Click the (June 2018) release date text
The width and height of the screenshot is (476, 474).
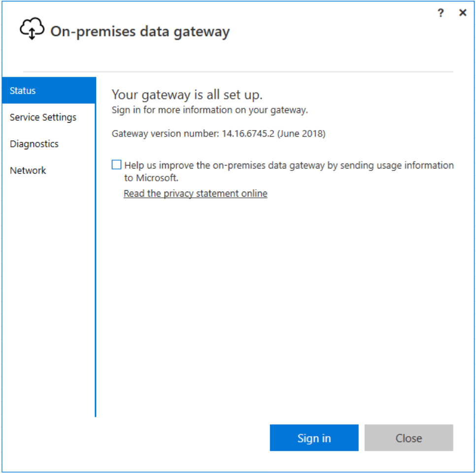point(301,134)
